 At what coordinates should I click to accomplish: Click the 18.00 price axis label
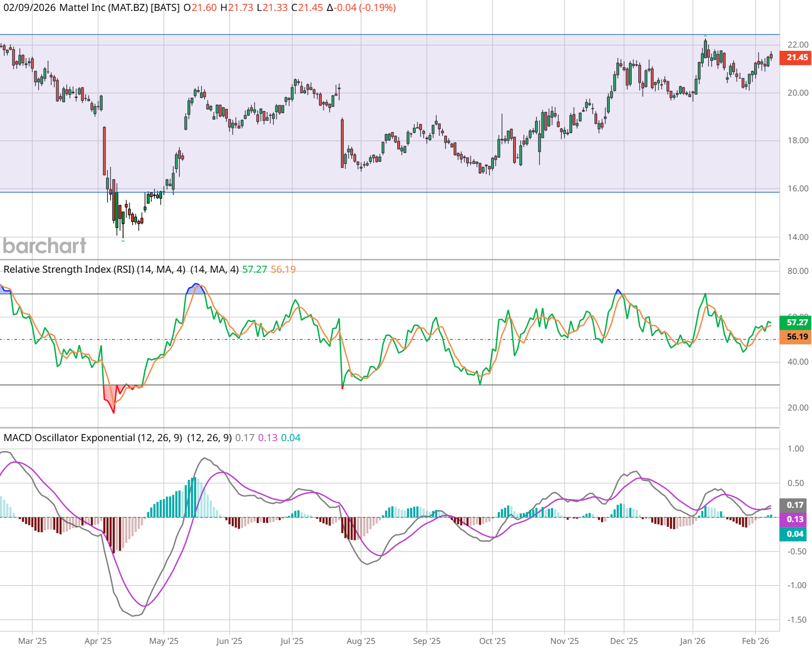pyautogui.click(x=798, y=140)
